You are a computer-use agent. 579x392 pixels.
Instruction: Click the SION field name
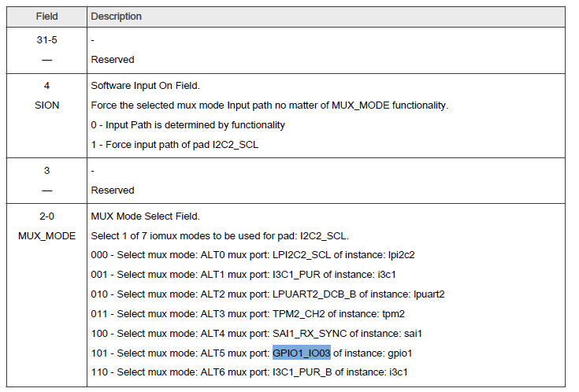click(x=46, y=105)
